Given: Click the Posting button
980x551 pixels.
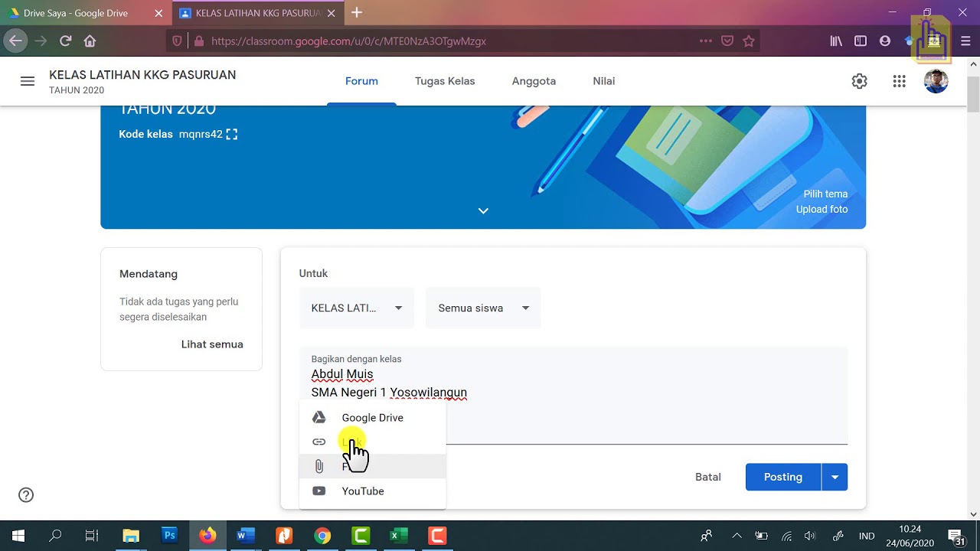Looking at the screenshot, I should (x=783, y=478).
